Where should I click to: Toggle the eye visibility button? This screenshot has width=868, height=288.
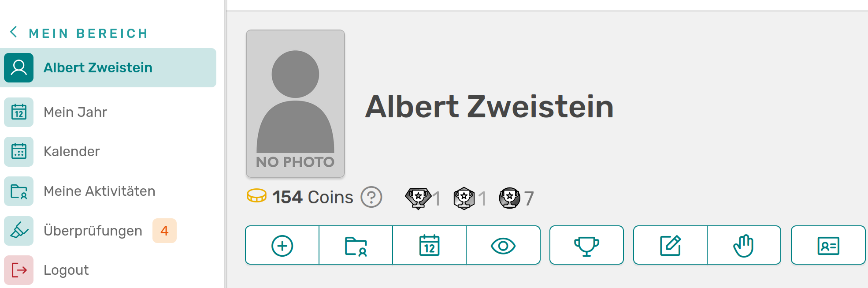coord(503,246)
